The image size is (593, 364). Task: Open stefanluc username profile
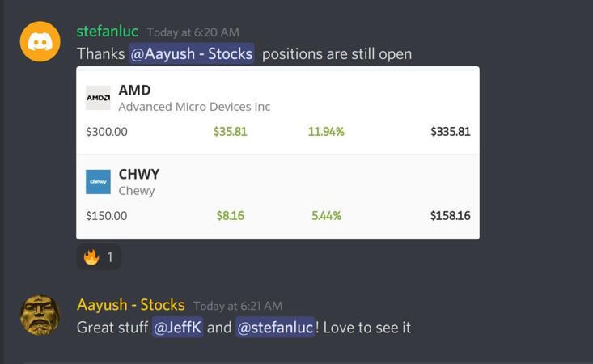tap(107, 31)
